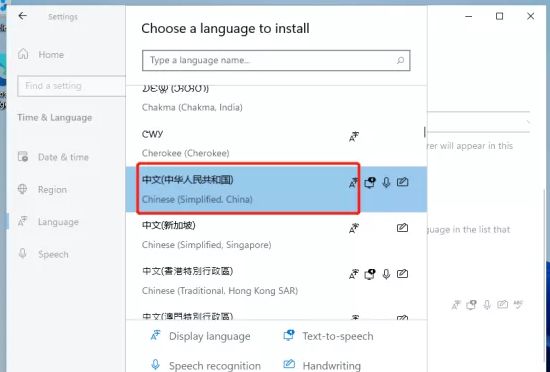The width and height of the screenshot is (550, 372).
Task: Click Cherokee display language icon
Action: tap(354, 137)
